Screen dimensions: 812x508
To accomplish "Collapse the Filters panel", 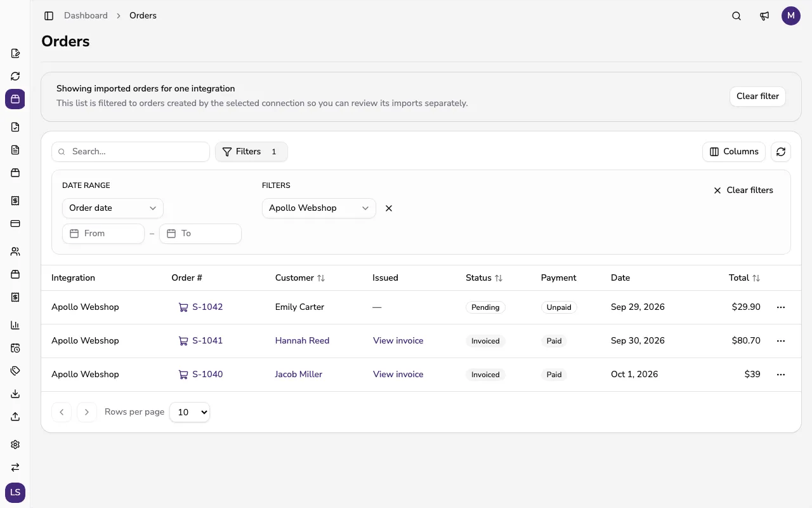I will tap(251, 152).
